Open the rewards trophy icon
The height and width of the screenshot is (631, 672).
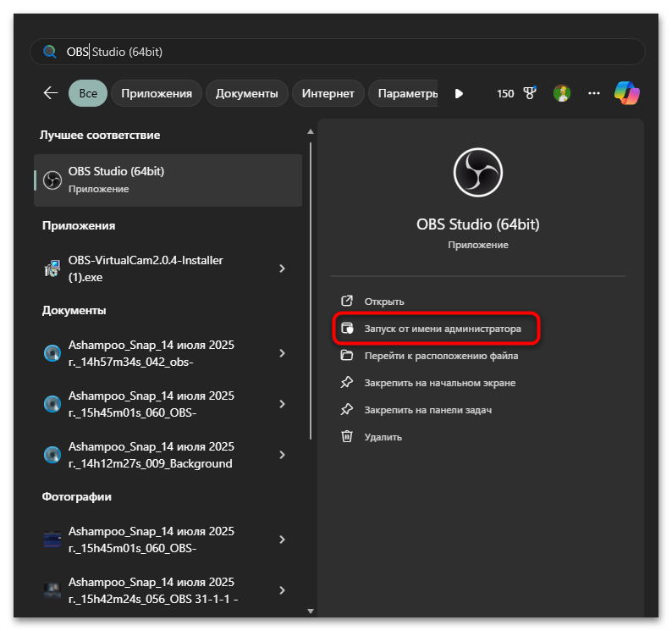[x=530, y=93]
